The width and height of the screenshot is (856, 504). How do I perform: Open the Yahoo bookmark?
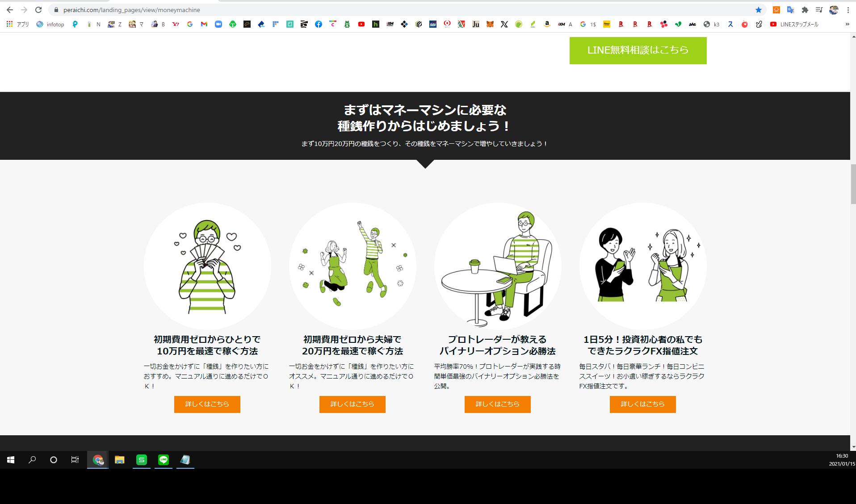(x=176, y=24)
